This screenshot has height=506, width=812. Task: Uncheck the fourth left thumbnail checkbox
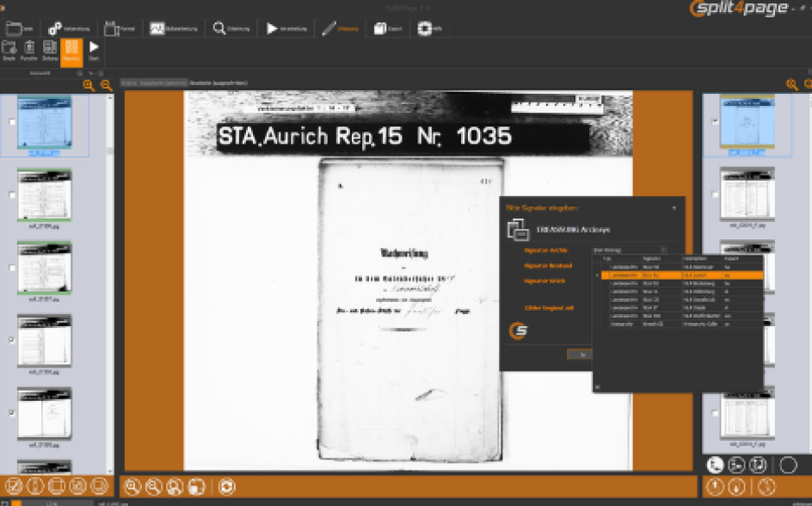[12, 340]
